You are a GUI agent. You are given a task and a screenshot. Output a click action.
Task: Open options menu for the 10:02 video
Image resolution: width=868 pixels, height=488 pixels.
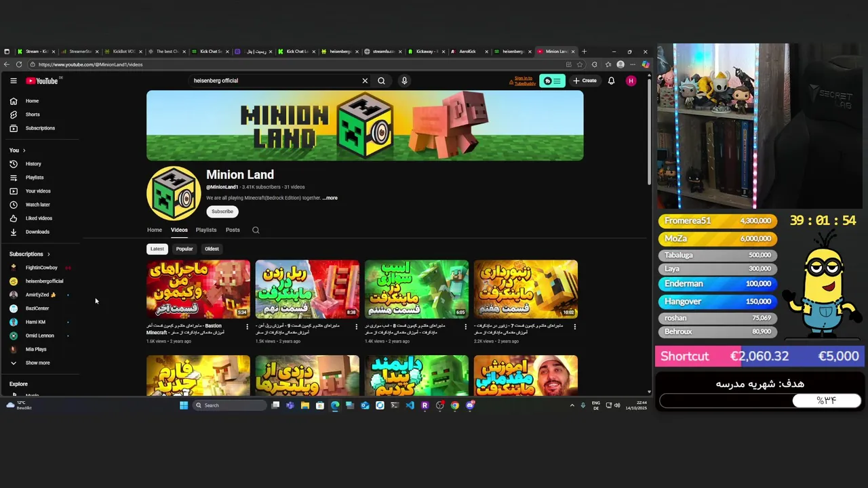click(x=574, y=327)
